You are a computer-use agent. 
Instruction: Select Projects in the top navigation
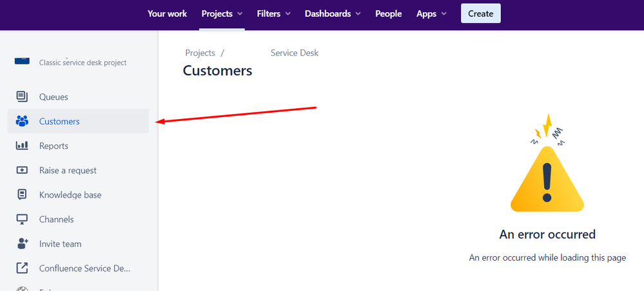217,14
